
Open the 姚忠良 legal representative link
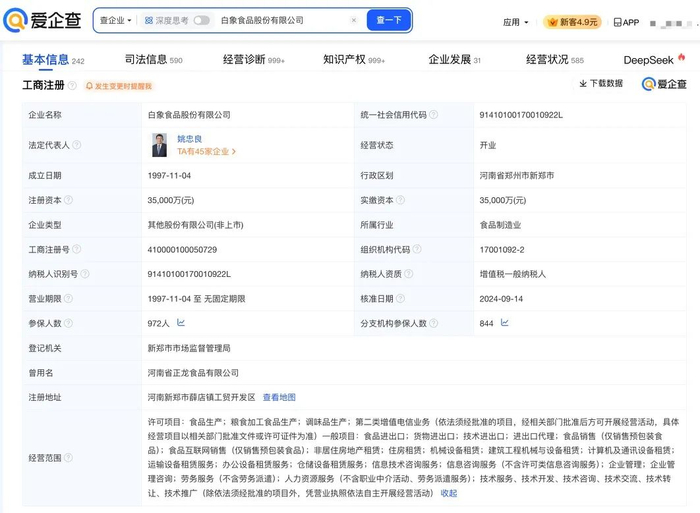coord(190,139)
